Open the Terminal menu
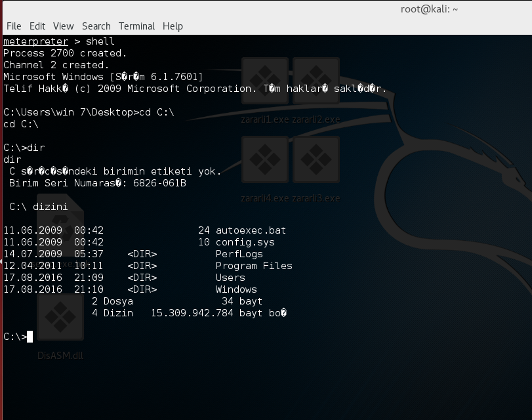The image size is (532, 420). pyautogui.click(x=136, y=26)
